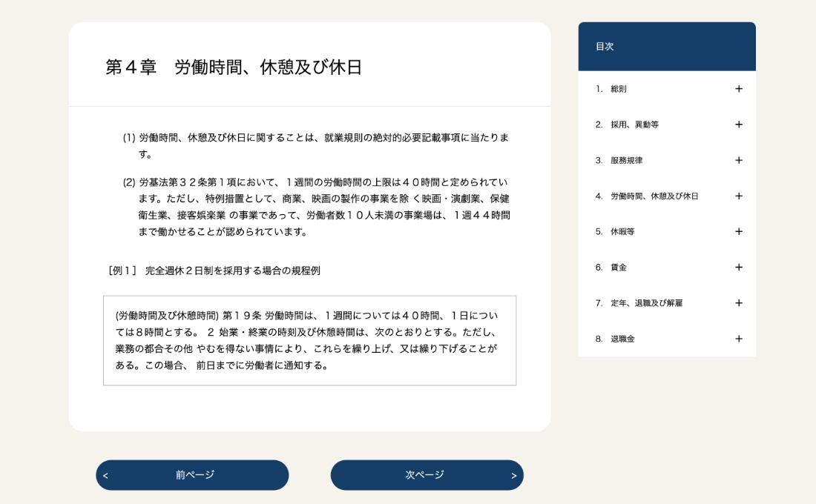Click plus icon next to 退職金
This screenshot has height=504, width=816.
(x=738, y=339)
